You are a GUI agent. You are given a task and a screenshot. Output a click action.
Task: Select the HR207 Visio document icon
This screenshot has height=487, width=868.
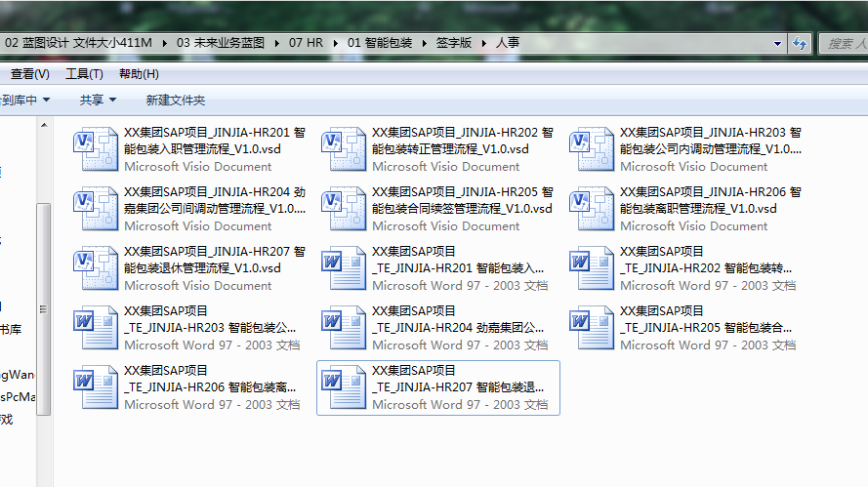(96, 268)
